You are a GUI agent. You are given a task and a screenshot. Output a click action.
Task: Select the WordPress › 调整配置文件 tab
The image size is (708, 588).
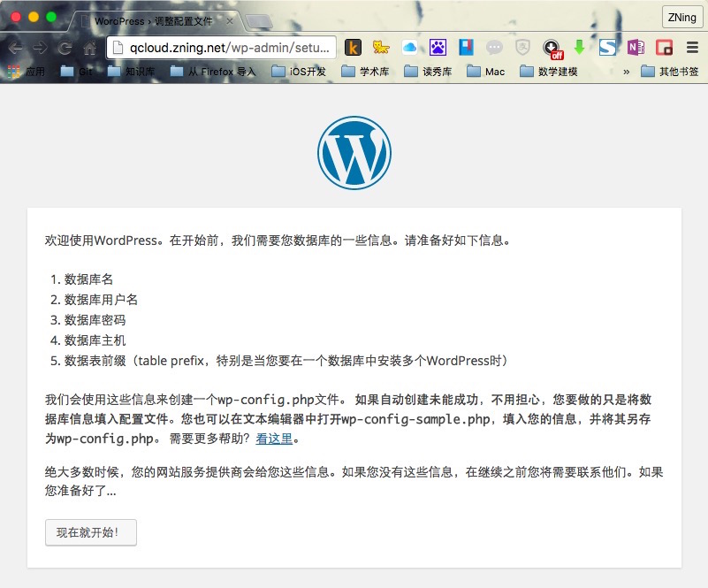pyautogui.click(x=154, y=21)
